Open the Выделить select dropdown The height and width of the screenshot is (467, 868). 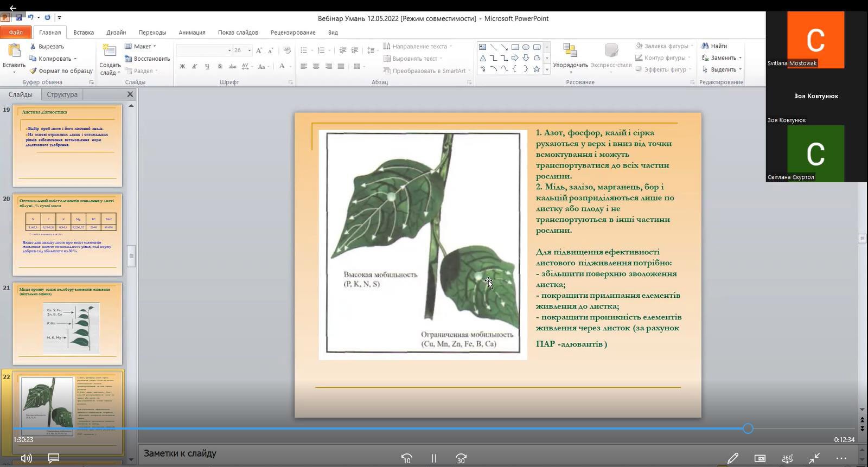pos(722,69)
